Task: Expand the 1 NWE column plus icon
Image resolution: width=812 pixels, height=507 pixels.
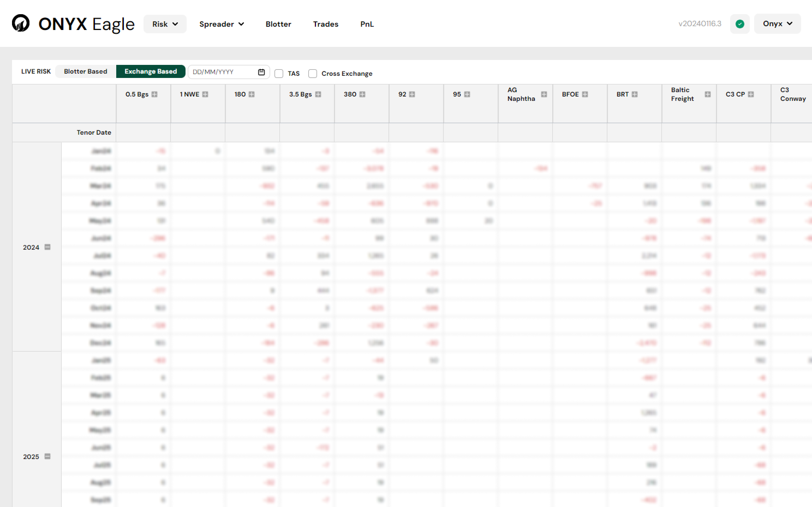Action: 205,94
